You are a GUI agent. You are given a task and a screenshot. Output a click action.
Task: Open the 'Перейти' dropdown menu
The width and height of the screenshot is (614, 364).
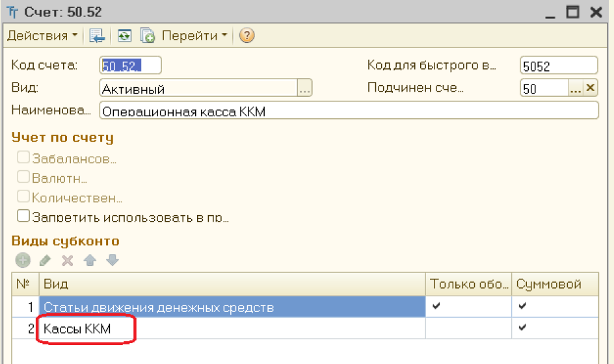pyautogui.click(x=194, y=36)
